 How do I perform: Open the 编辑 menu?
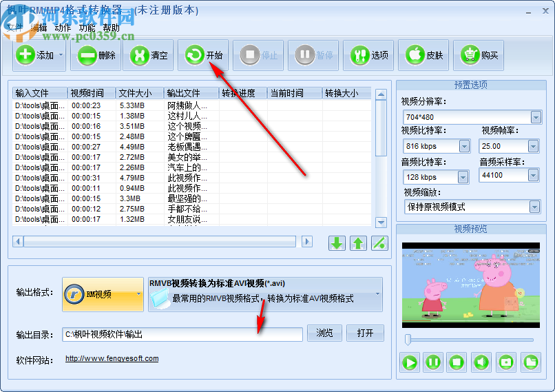tap(39, 28)
